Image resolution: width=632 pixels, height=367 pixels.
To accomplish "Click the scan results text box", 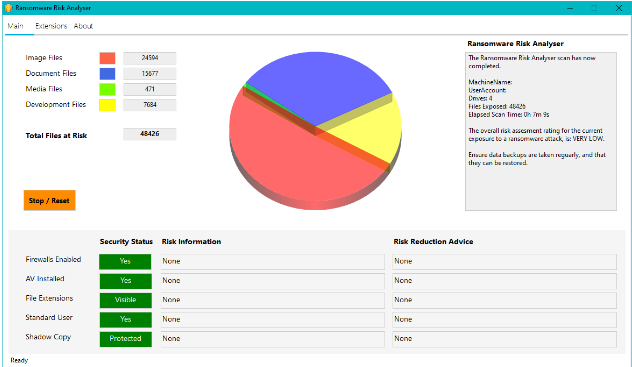I will click(x=541, y=131).
